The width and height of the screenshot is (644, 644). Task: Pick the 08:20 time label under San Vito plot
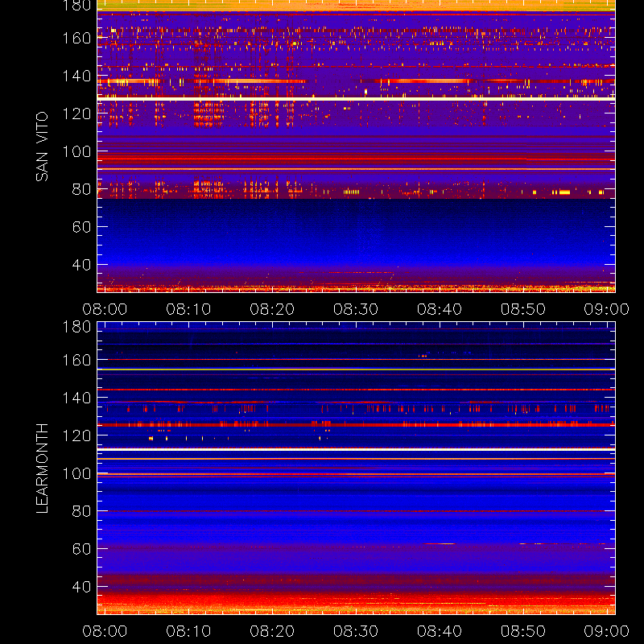(272, 309)
